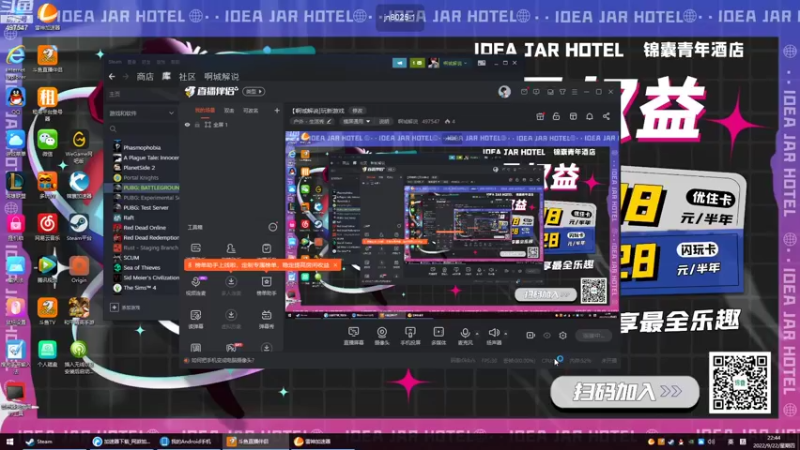Open the Origin desktop icon
The height and width of the screenshot is (450, 800).
[79, 269]
